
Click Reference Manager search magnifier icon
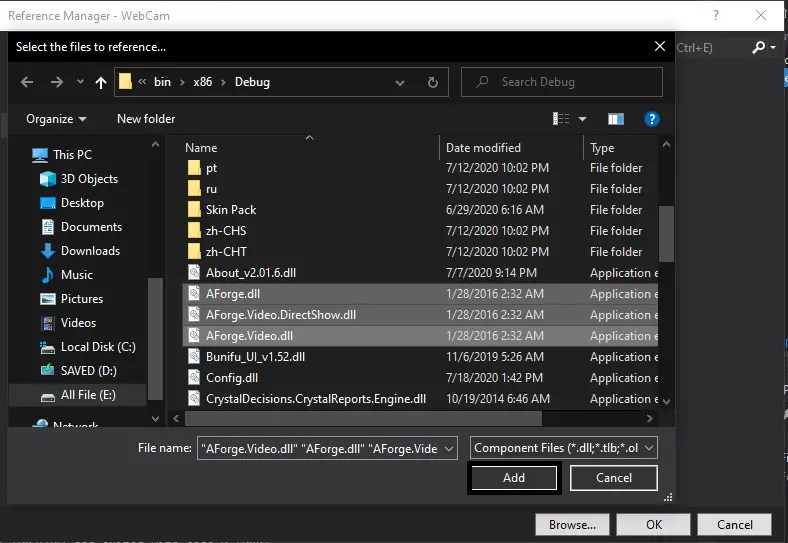click(758, 47)
